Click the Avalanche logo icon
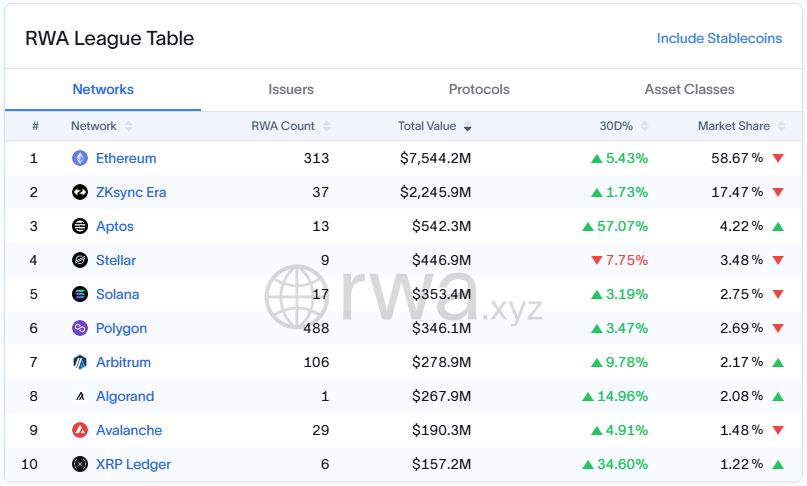This screenshot has width=807, height=486. click(80, 430)
